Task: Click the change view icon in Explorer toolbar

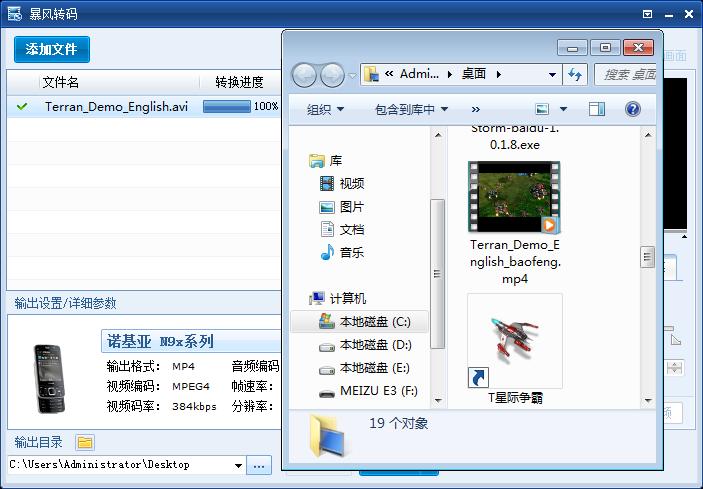Action: click(542, 109)
